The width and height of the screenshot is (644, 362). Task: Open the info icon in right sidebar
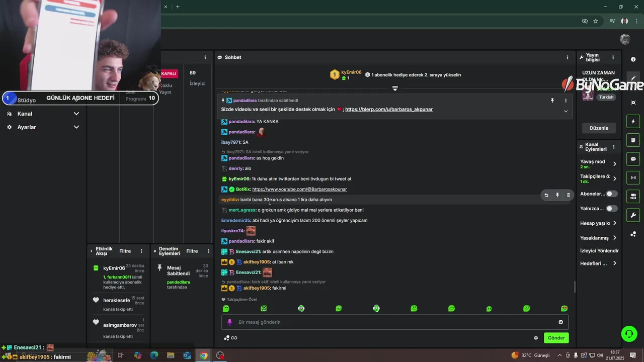pyautogui.click(x=633, y=59)
